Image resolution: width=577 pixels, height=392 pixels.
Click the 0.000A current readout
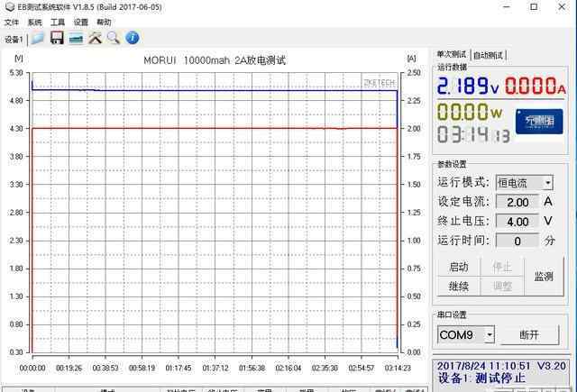click(535, 86)
